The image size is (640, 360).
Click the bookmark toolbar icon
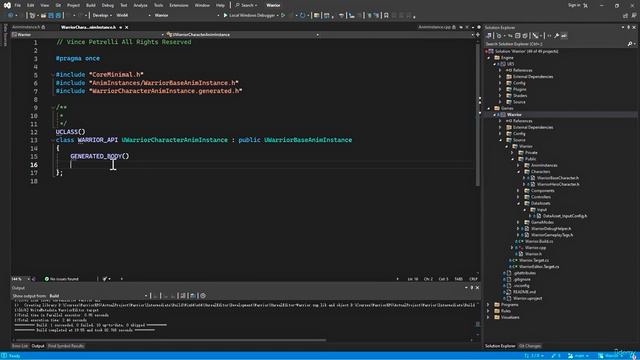point(386,16)
